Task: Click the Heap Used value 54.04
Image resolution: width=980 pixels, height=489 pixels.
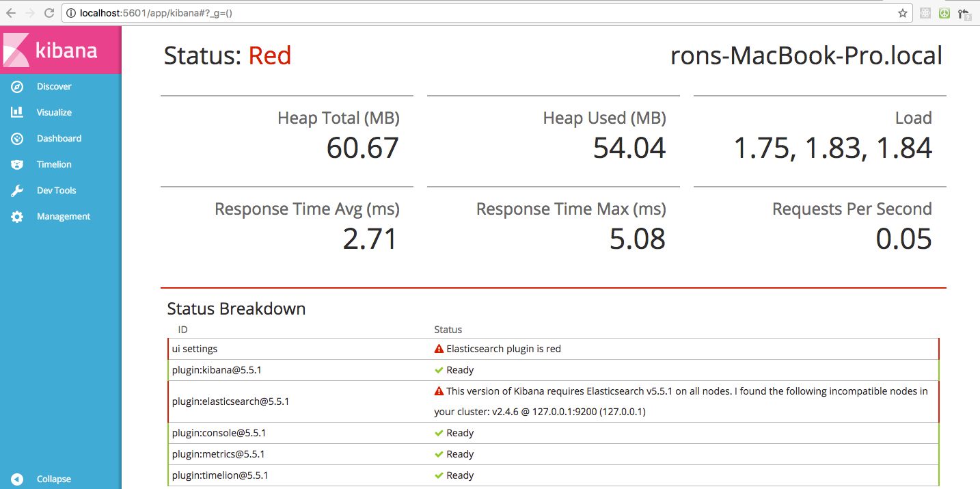Action: pos(629,148)
